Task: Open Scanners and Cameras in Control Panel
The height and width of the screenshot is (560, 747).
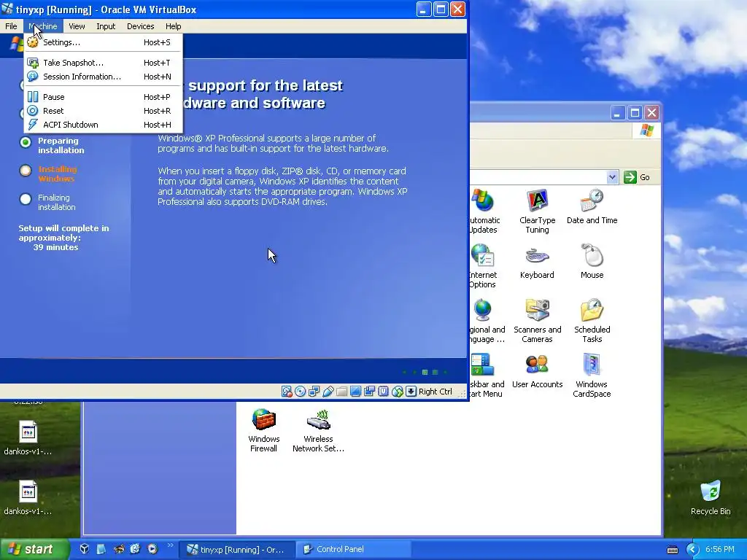Action: pos(538,321)
